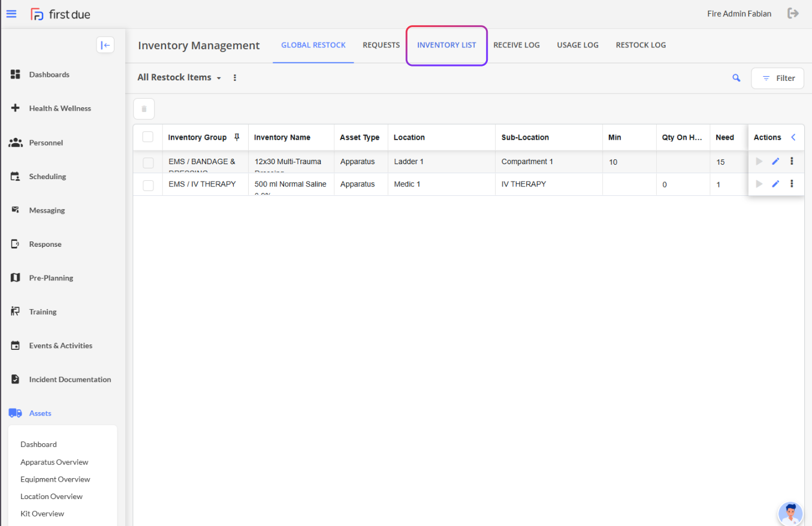Click the Need value 15
812x526 pixels.
click(720, 162)
